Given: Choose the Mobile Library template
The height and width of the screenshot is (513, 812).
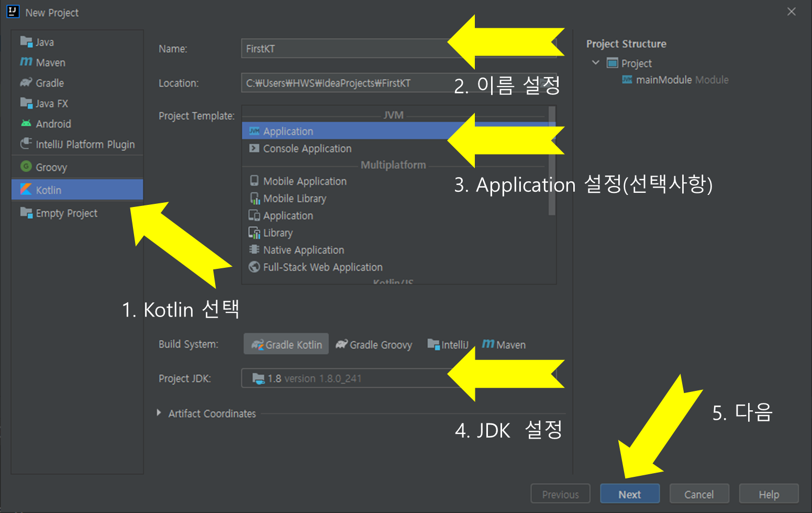Looking at the screenshot, I should [395, 198].
